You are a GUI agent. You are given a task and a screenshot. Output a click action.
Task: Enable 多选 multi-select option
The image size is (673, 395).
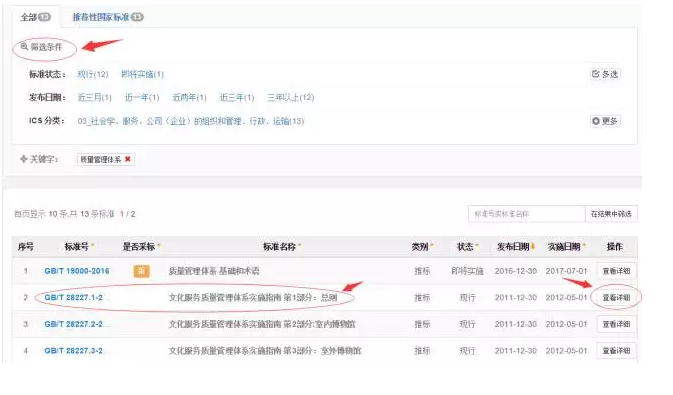[605, 74]
